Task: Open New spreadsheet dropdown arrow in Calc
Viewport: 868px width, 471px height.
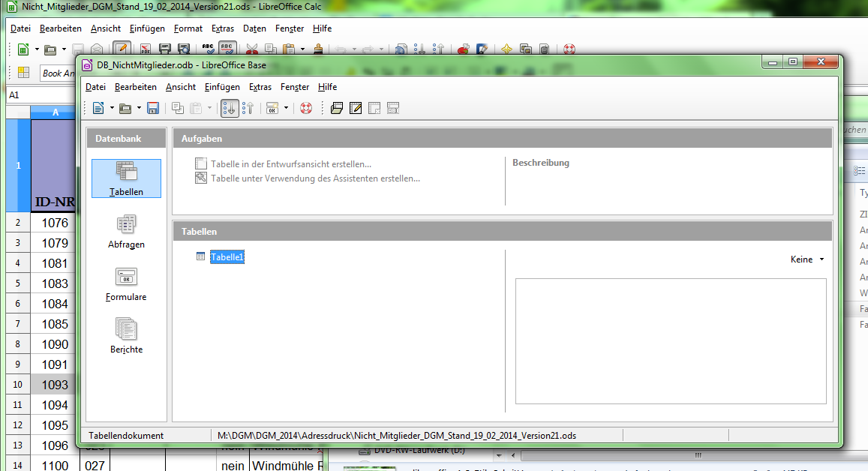Action: [37, 49]
